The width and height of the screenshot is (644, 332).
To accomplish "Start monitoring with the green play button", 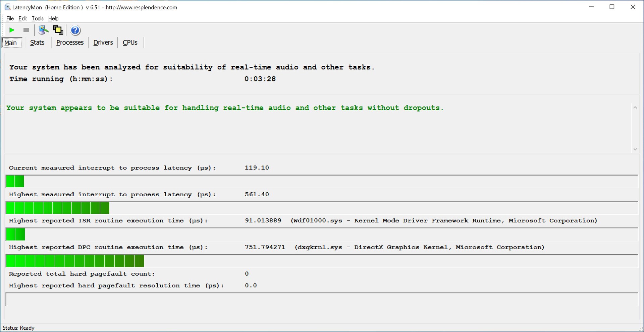I will pyautogui.click(x=12, y=30).
